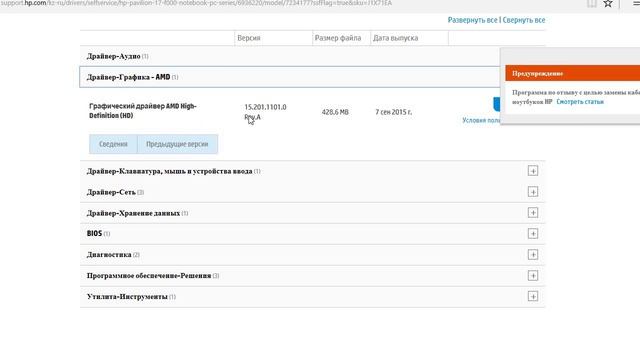Click the Драйвер-Хранение данных label
Viewport: 640px width, 360px height.
[x=133, y=213]
